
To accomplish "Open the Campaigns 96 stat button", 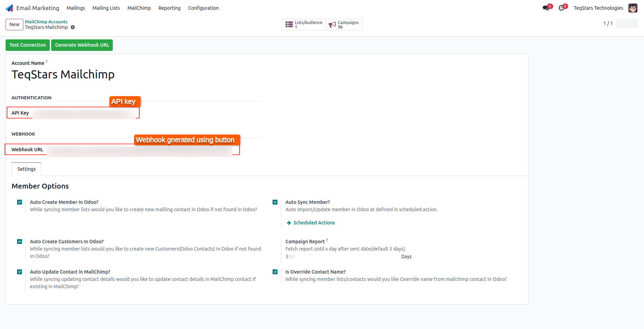I will [344, 24].
